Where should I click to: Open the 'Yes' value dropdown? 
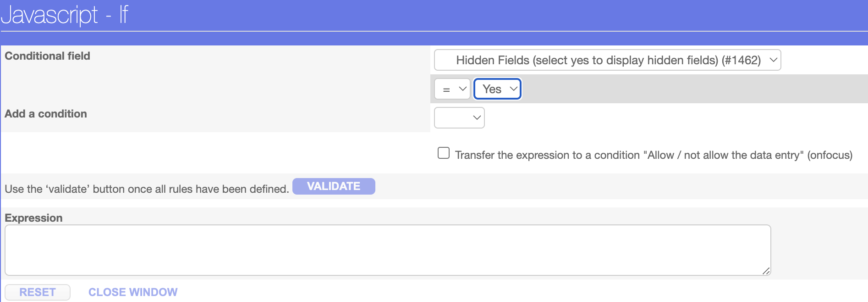(x=497, y=89)
